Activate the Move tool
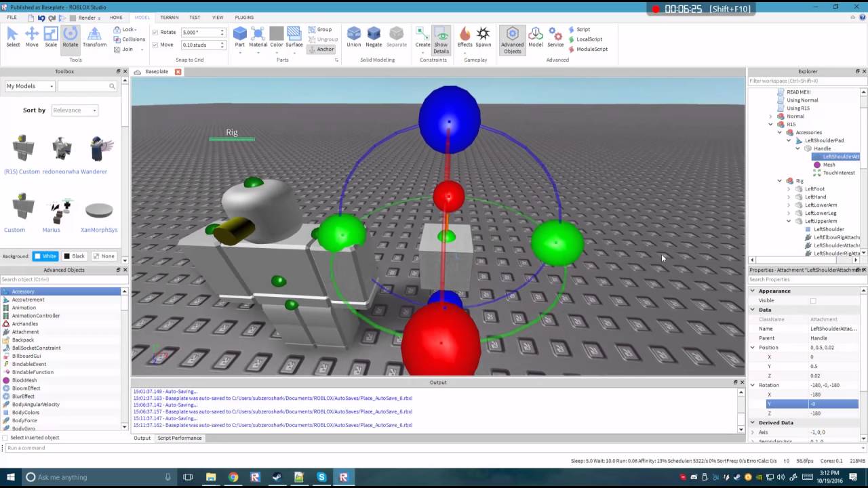The height and width of the screenshot is (488, 868). 32,37
